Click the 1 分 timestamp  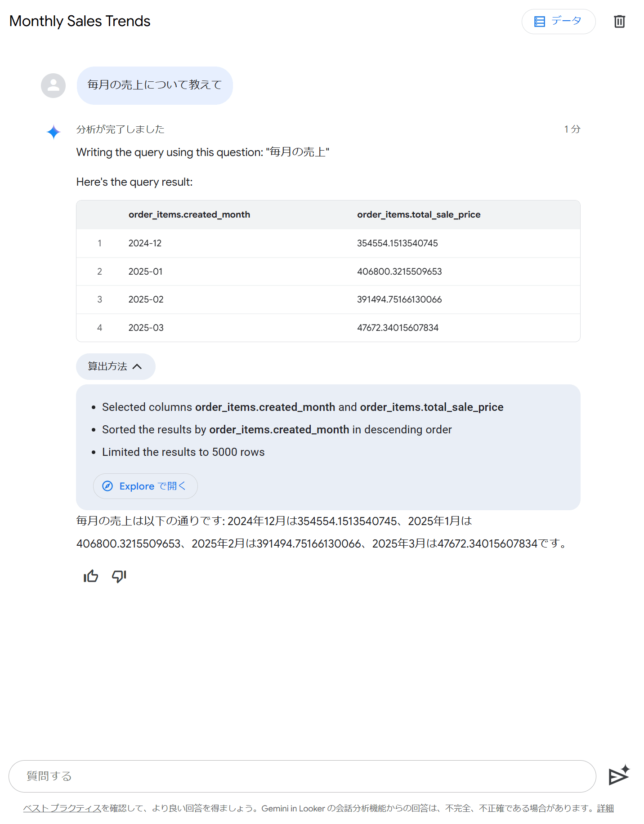click(x=572, y=129)
